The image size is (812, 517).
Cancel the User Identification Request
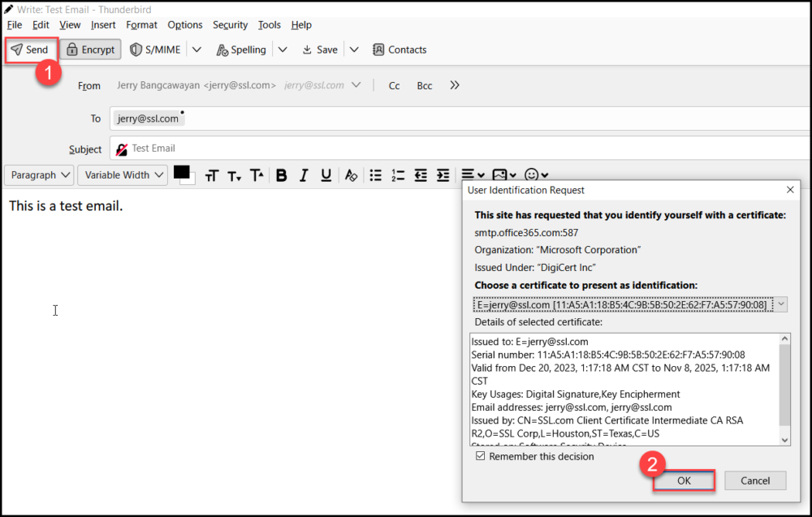coord(754,480)
